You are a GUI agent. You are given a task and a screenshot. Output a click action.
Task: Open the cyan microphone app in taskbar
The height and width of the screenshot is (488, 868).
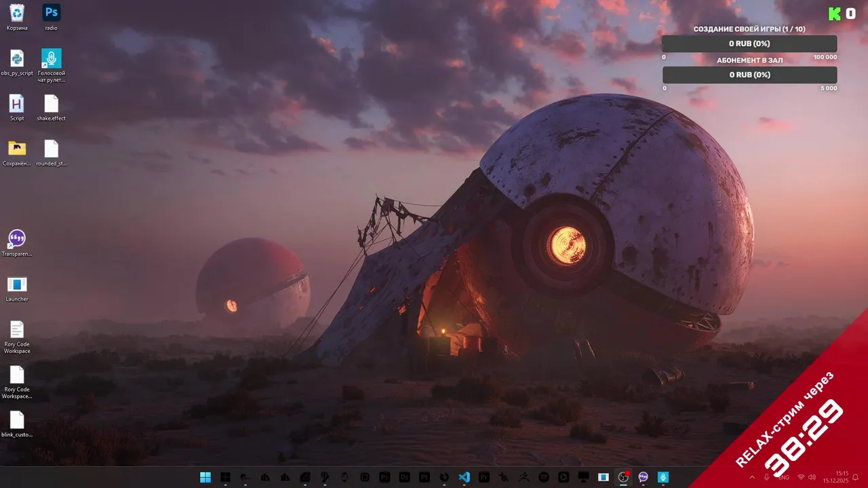(x=663, y=477)
